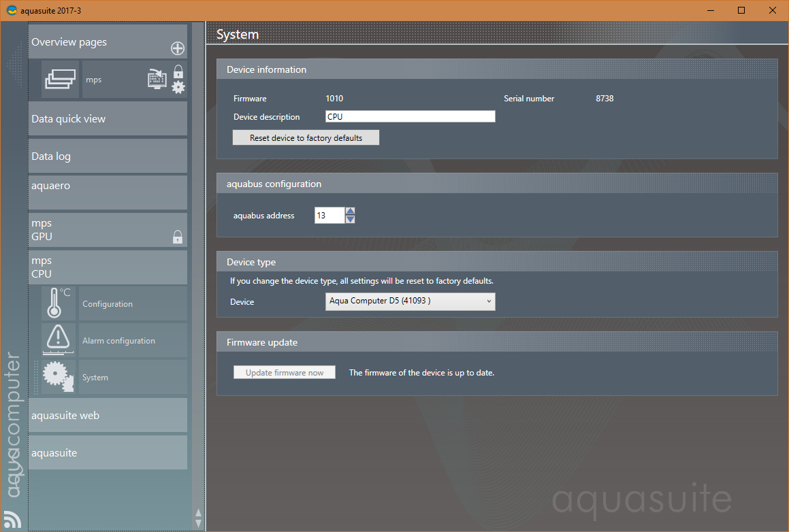789x532 pixels.
Task: Open the Device type dropdown
Action: coord(410,301)
